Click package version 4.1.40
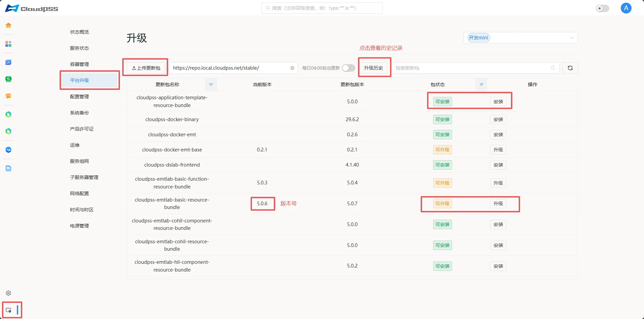This screenshot has height=319, width=644. coord(352,165)
